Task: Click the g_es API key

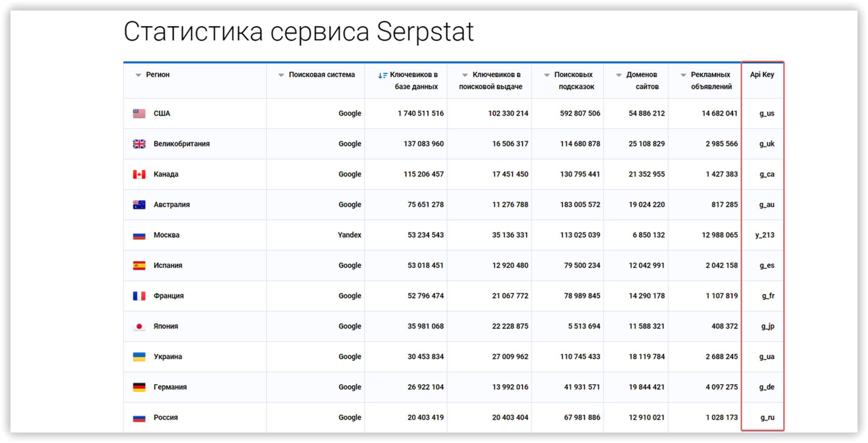Action: pyautogui.click(x=767, y=266)
